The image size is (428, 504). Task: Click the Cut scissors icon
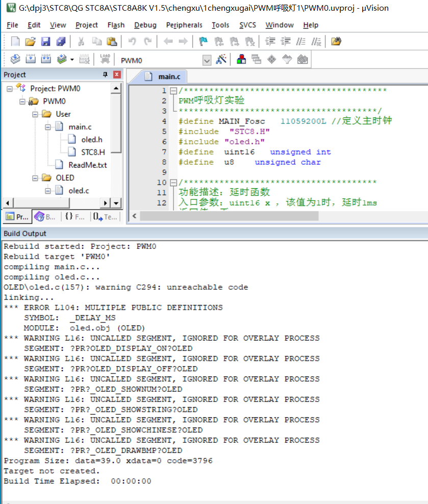tap(81, 41)
